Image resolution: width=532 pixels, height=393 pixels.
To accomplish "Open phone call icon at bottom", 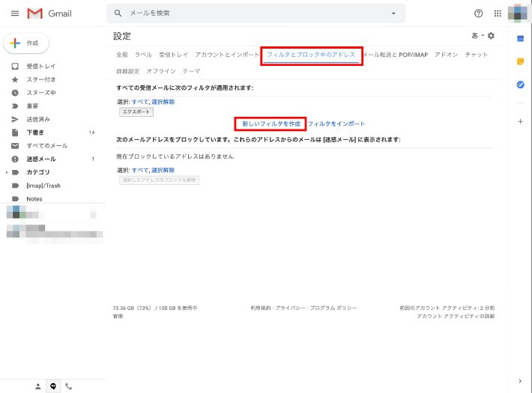I will click(x=68, y=386).
